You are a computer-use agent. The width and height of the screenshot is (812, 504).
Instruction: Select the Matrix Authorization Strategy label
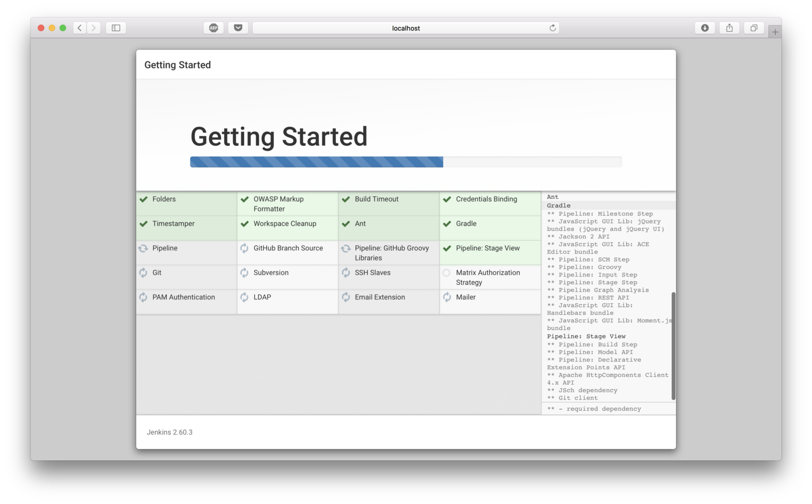click(488, 278)
